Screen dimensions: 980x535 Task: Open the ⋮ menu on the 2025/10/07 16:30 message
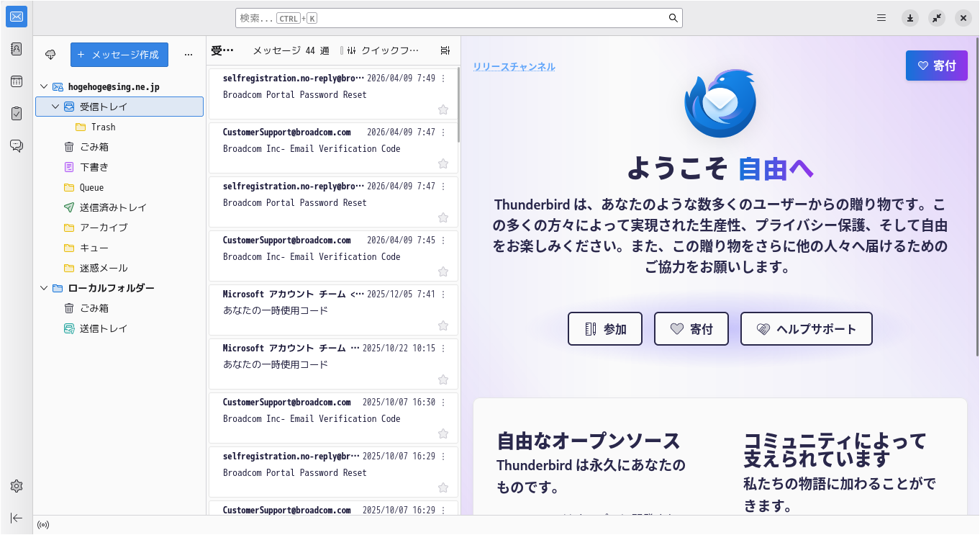[443, 403]
